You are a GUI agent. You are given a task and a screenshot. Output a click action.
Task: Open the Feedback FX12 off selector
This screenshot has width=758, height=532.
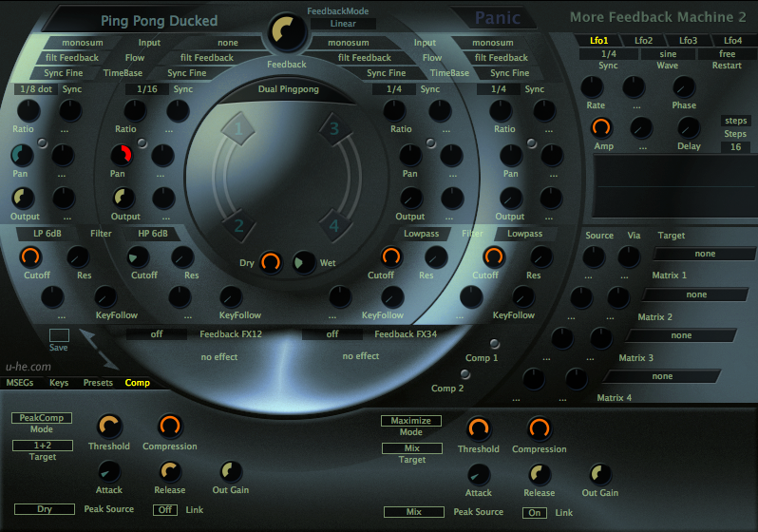click(157, 334)
